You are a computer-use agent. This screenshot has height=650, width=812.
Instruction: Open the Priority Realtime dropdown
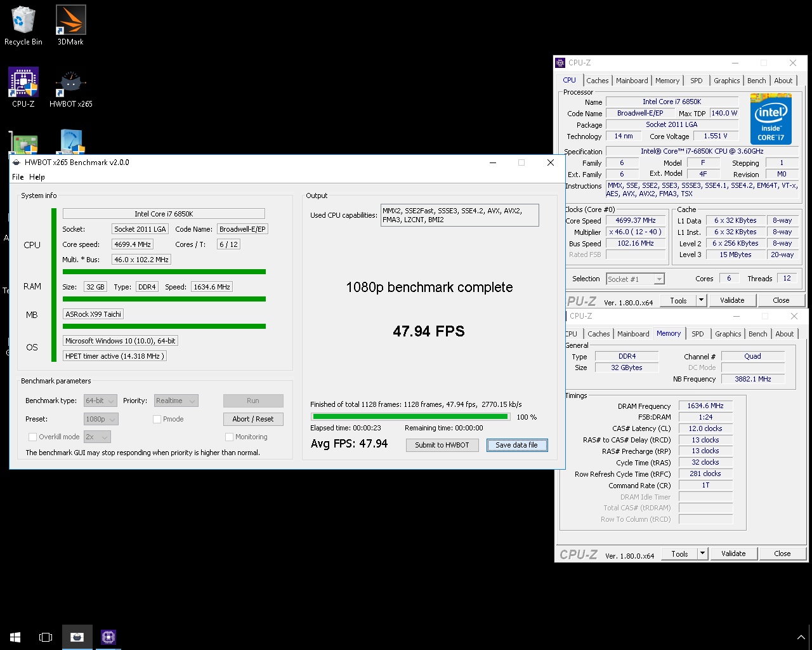point(176,401)
